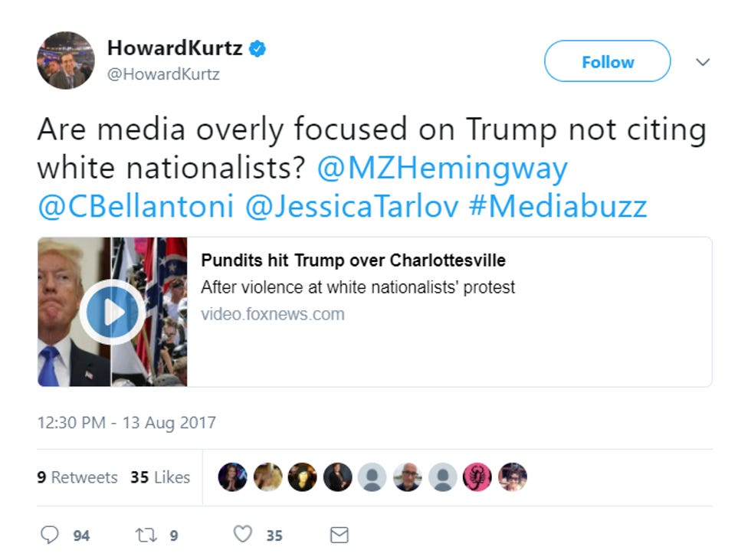Screen dimensions: 751x560
Task: Open Howard Kurtz's profile picture
Action: point(66,61)
